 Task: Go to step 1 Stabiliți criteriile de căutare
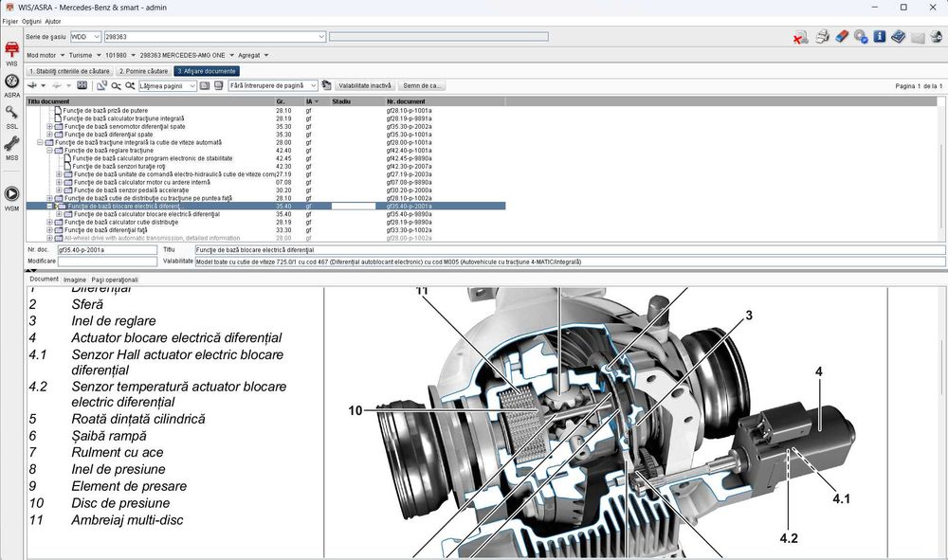tap(69, 71)
